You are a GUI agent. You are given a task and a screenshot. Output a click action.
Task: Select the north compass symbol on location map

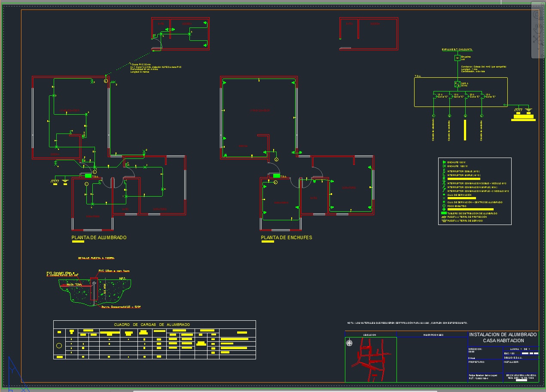coord(349,343)
